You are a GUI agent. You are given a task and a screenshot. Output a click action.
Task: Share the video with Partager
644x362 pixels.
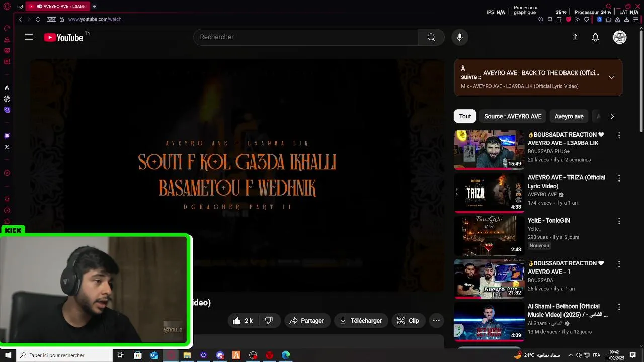[307, 321]
